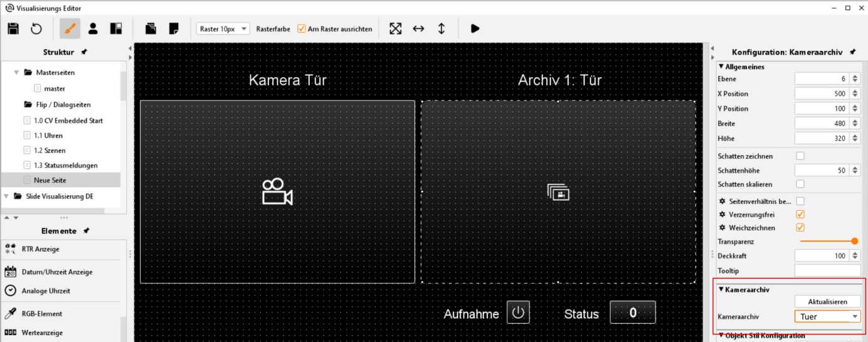Toggle the Am Raster ausrichten checkbox
Viewport: 868px width, 342px height.
302,29
